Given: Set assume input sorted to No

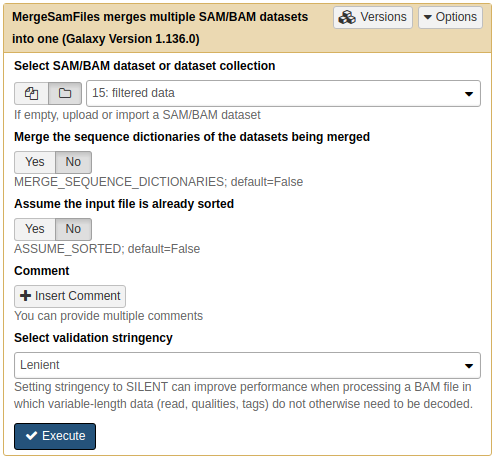Looking at the screenshot, I should tap(73, 229).
